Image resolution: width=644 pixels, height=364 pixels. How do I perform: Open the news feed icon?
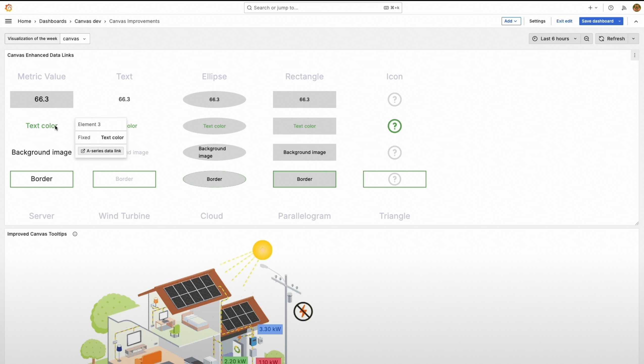pos(624,8)
